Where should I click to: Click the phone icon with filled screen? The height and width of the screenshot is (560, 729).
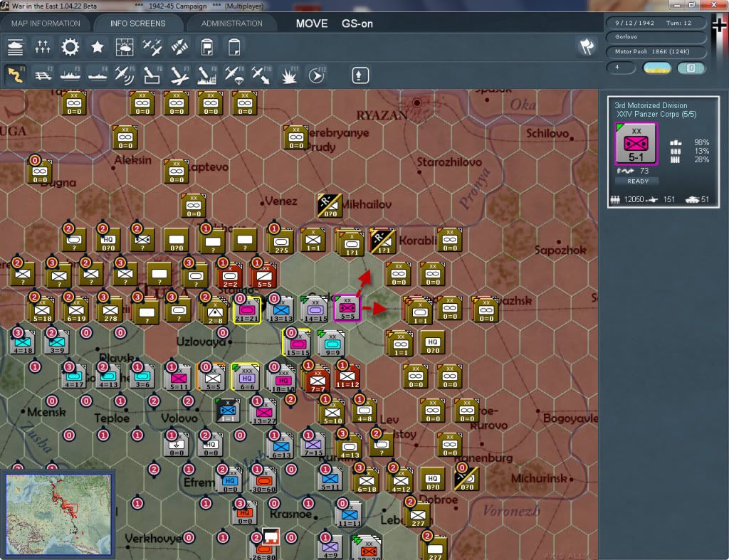point(207,47)
